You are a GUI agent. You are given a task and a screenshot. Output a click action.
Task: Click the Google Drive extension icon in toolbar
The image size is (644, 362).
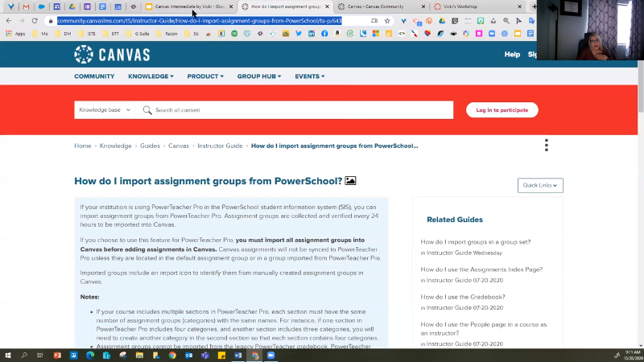tap(442, 21)
